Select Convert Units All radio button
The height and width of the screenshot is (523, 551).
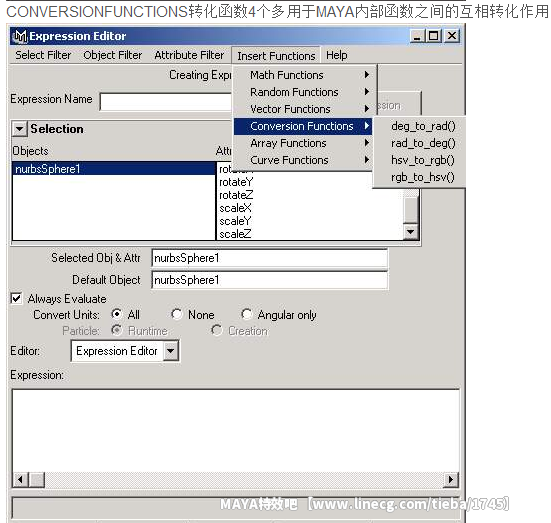116,314
